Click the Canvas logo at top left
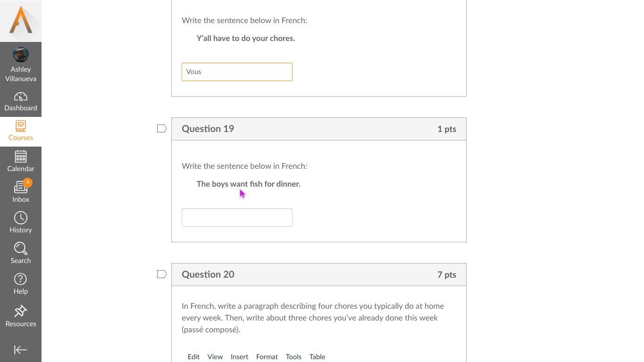 click(21, 21)
